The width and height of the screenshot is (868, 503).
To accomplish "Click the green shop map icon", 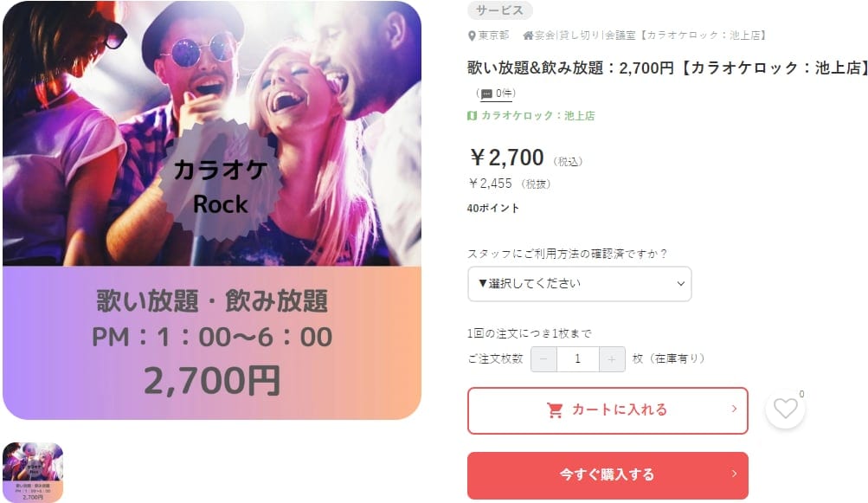I will tap(472, 116).
